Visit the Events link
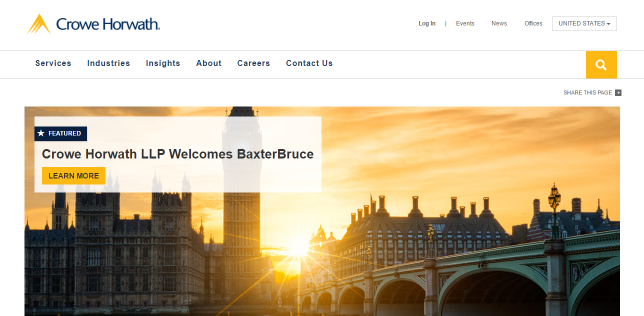This screenshot has height=316, width=644. [465, 23]
